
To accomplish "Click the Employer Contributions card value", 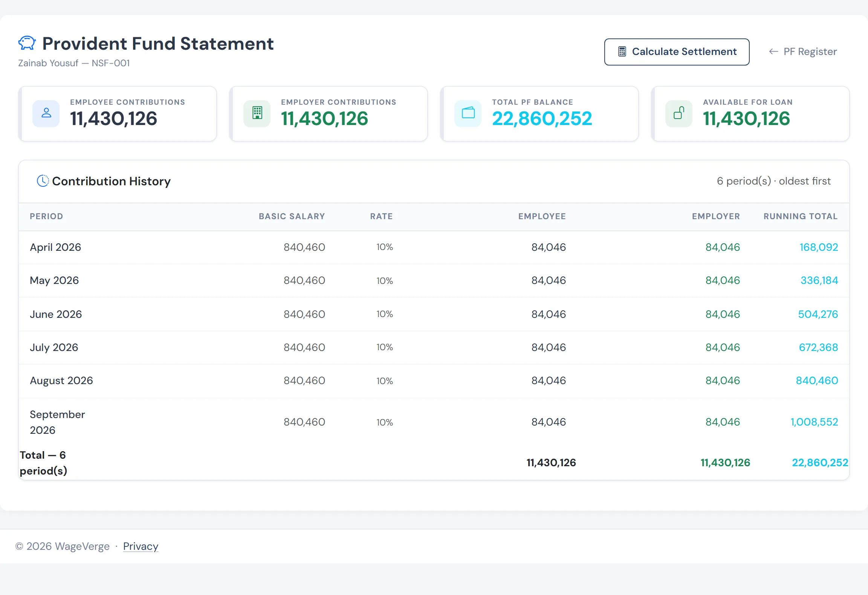I will (x=324, y=119).
